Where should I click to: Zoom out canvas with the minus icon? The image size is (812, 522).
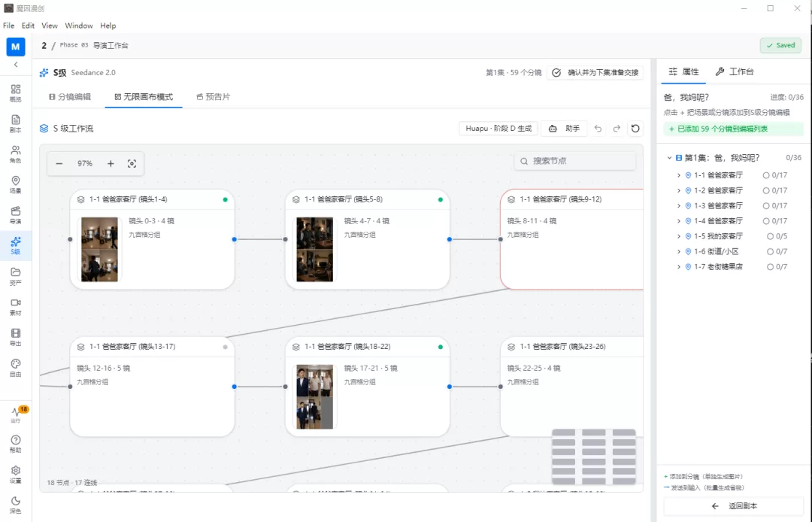pos(59,164)
